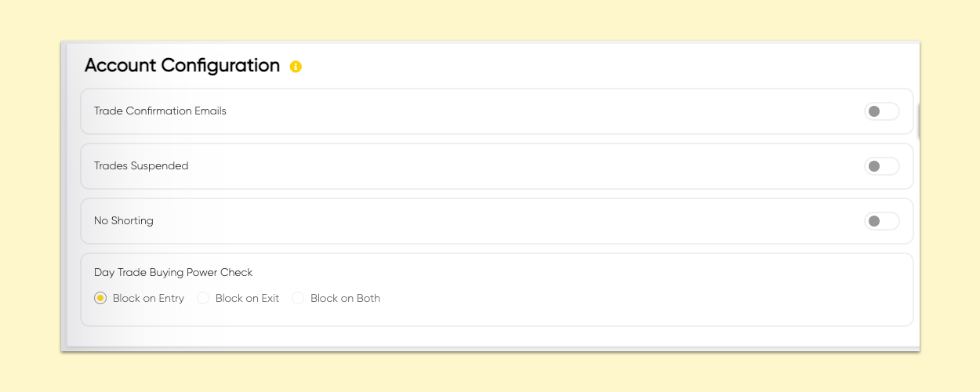Open the Account Configuration info icon
980x392 pixels.
(x=296, y=67)
